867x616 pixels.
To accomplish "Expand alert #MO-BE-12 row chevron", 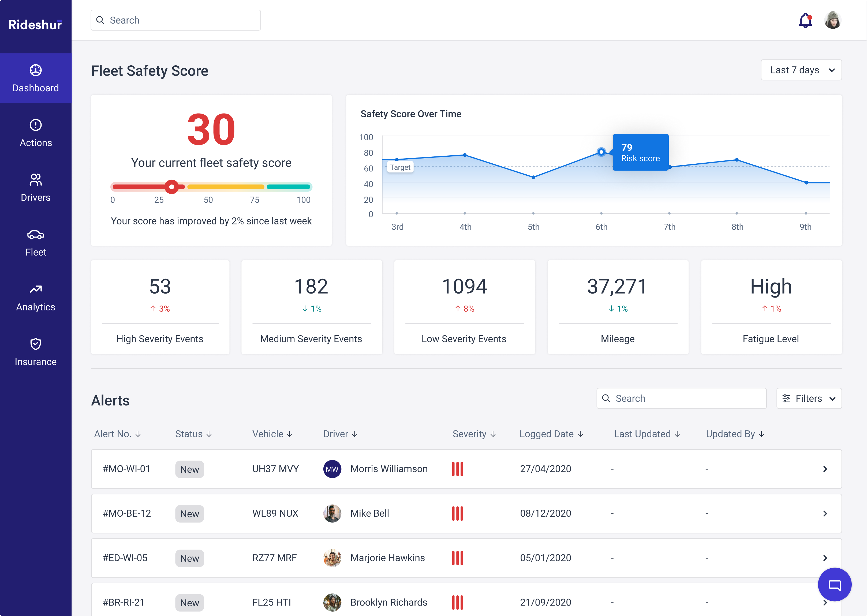I will pyautogui.click(x=825, y=514).
